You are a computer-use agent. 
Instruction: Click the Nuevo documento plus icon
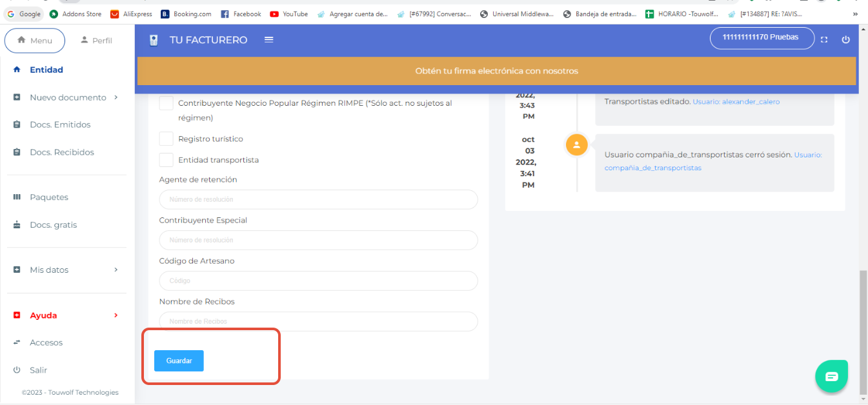[x=17, y=97]
